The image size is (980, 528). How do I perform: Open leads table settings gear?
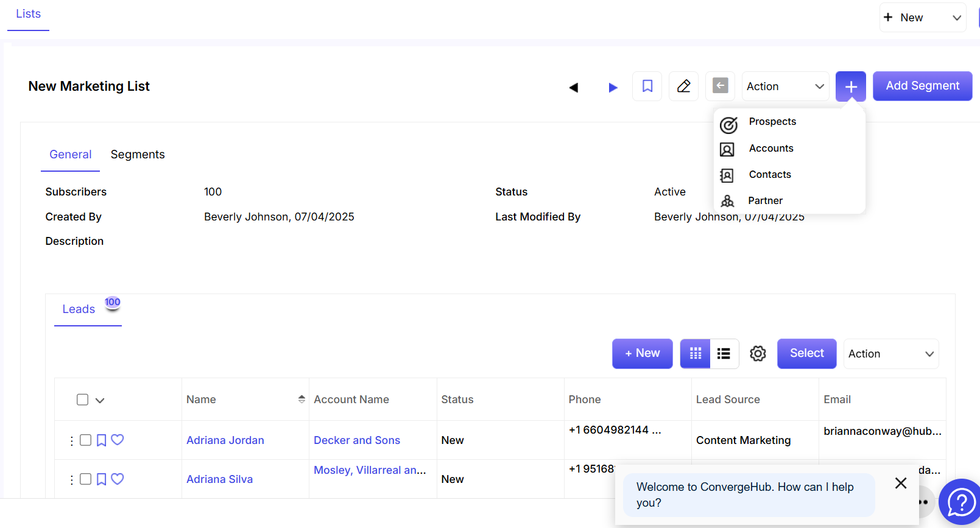758,353
